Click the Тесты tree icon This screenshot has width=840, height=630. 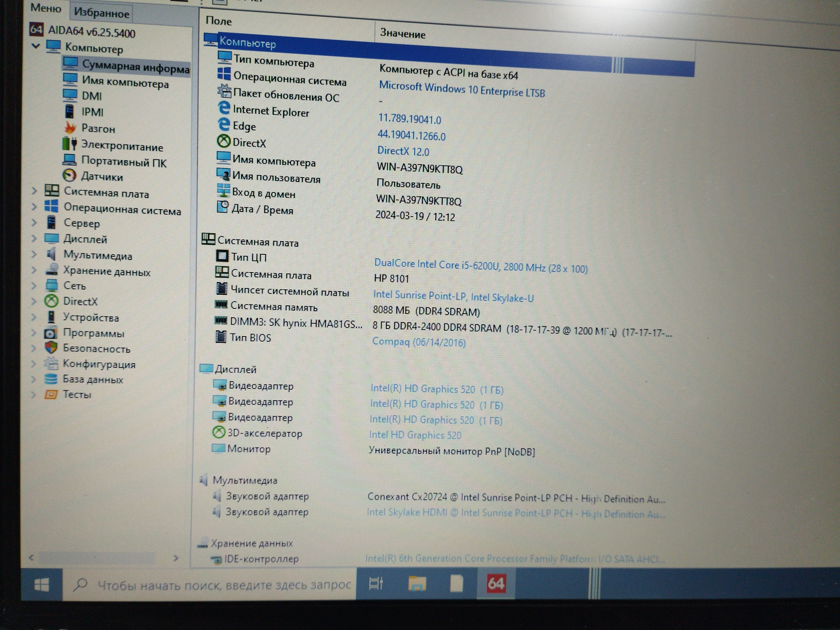pos(51,395)
